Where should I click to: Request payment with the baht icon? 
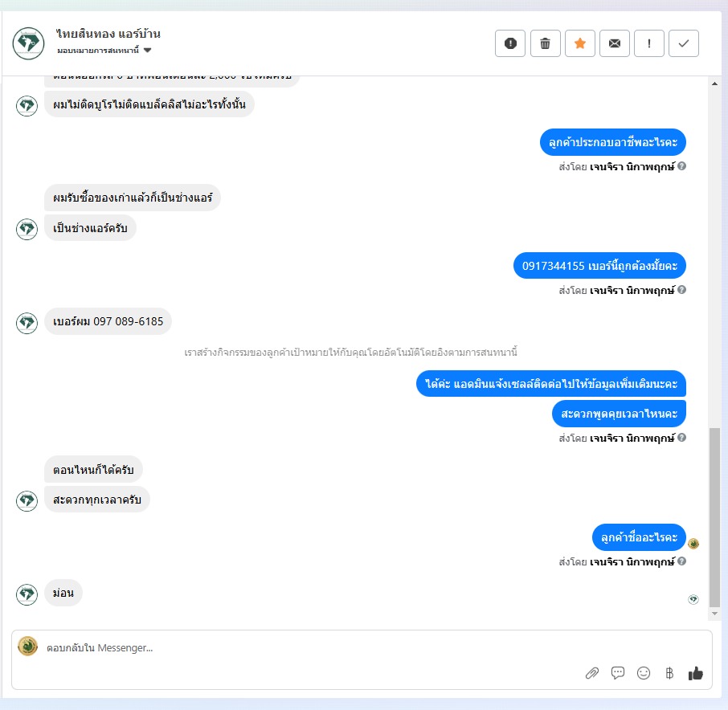click(669, 673)
